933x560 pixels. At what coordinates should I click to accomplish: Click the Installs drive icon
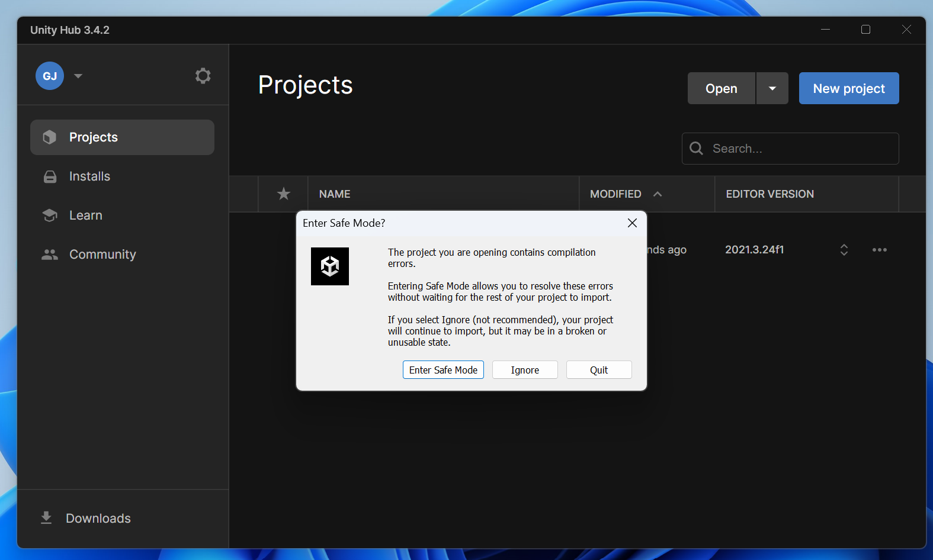(x=50, y=176)
